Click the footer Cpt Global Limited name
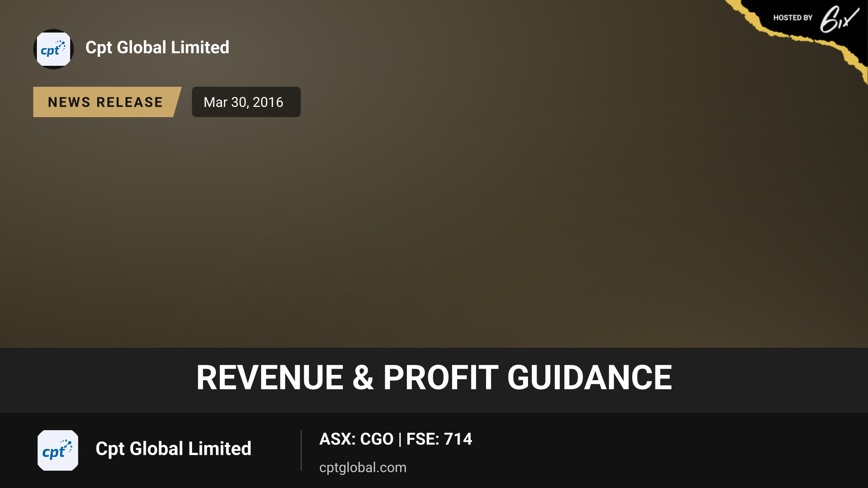The image size is (868, 488). 173,449
